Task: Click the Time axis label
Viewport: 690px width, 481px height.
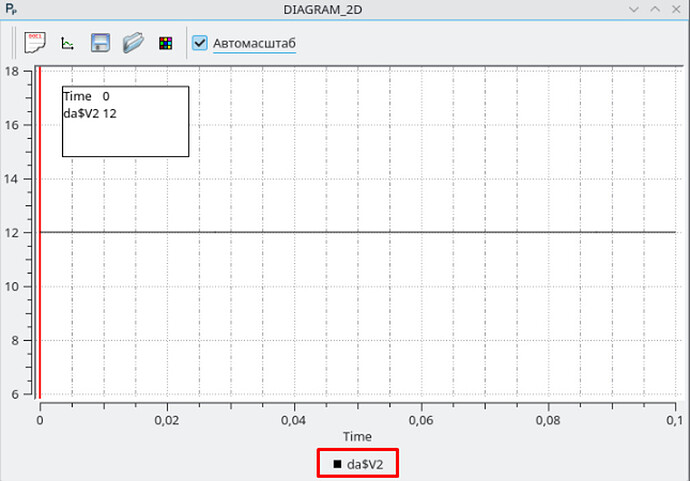Action: tap(357, 437)
